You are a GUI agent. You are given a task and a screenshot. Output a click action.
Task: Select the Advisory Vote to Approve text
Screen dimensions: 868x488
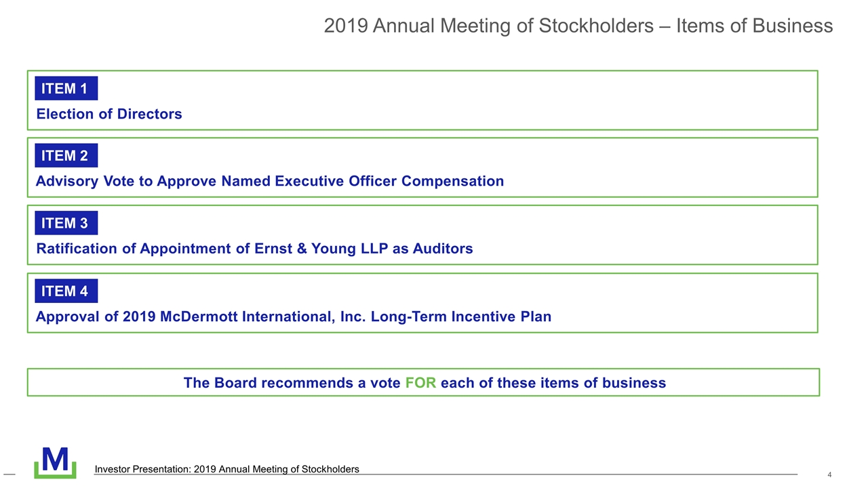pyautogui.click(x=126, y=181)
